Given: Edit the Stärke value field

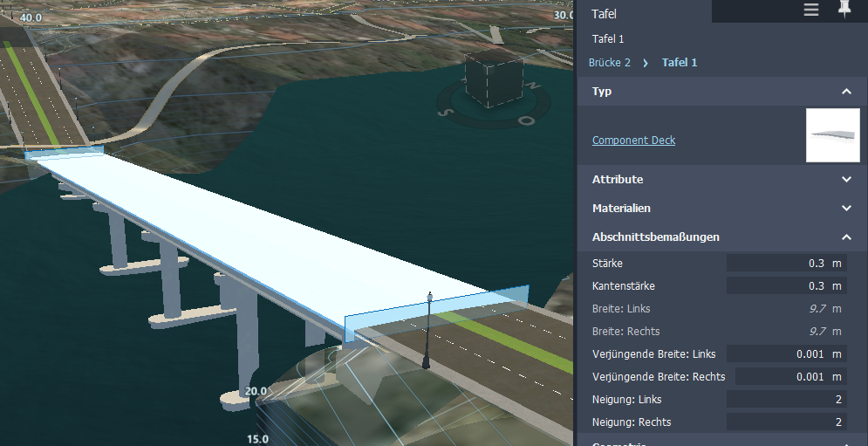Looking at the screenshot, I should coord(786,264).
